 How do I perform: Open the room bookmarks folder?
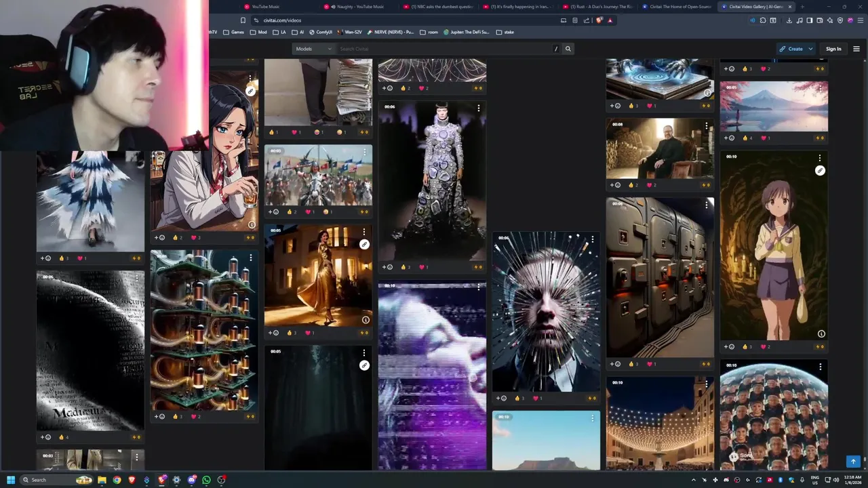(429, 32)
